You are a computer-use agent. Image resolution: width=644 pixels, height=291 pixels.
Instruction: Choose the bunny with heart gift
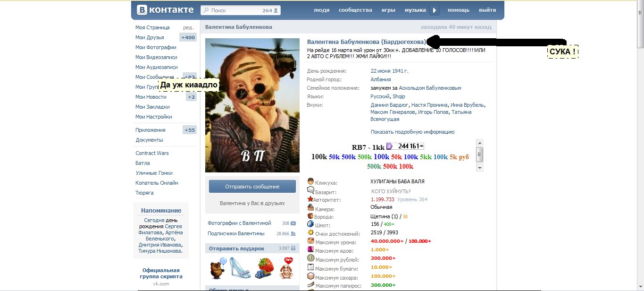[286, 267]
